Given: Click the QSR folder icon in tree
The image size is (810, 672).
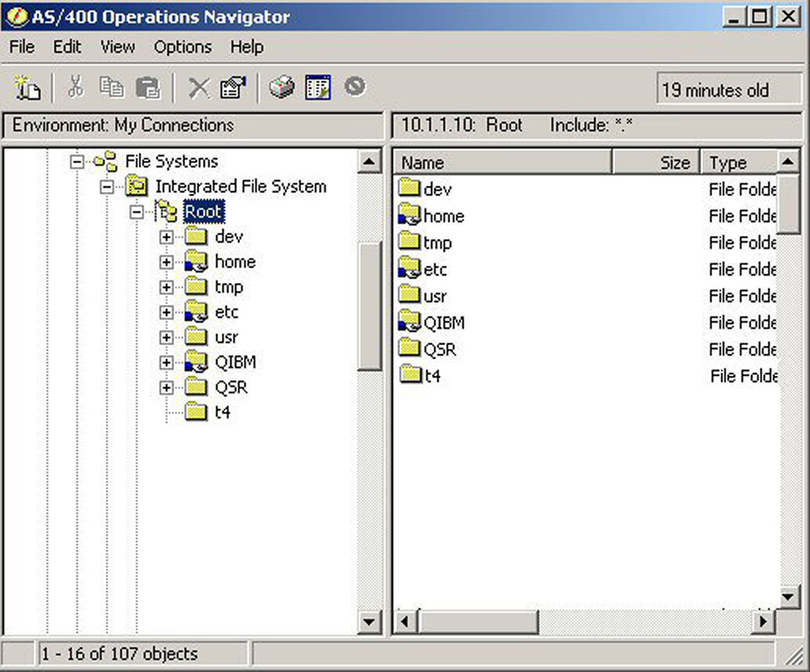Looking at the screenshot, I should [x=197, y=387].
